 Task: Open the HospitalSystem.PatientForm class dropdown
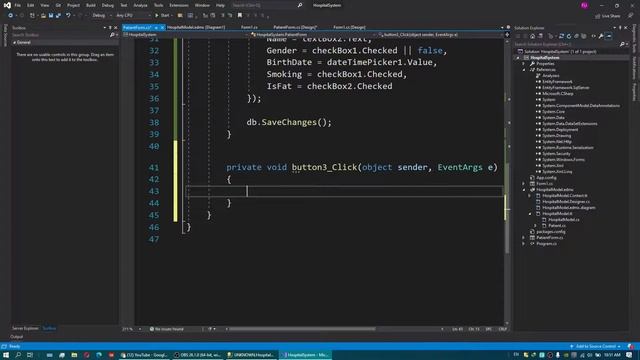(x=312, y=35)
